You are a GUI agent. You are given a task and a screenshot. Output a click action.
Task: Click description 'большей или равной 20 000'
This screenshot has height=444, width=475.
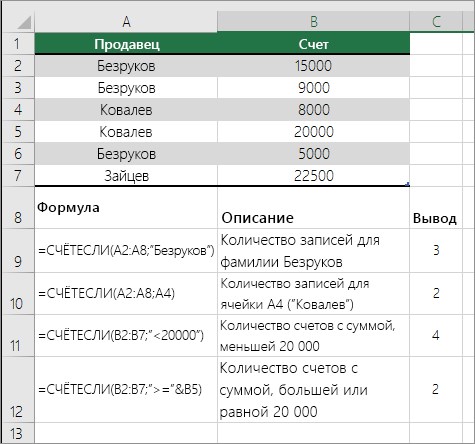pyautogui.click(x=313, y=390)
